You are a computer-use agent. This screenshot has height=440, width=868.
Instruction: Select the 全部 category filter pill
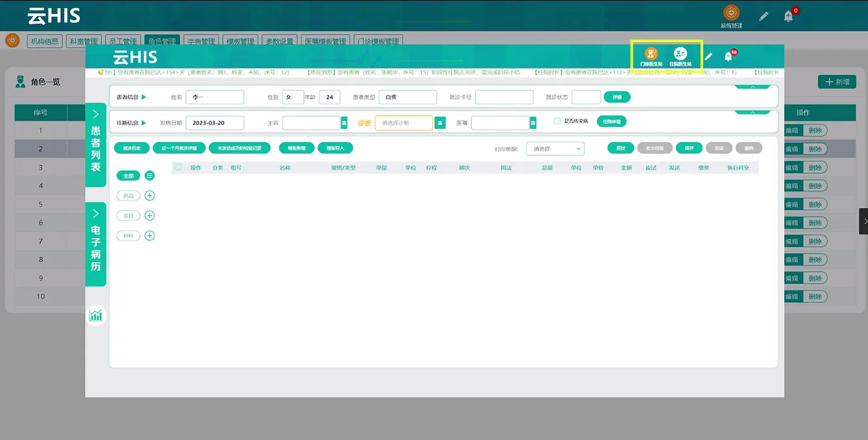(x=129, y=176)
